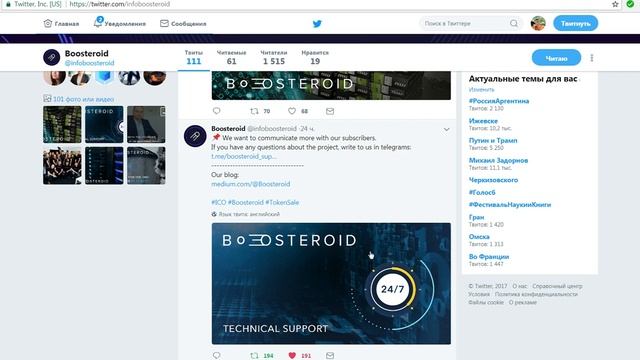Viewport: 640px width, 360px height.
Task: Click the Твитнуть button
Action: click(x=576, y=23)
